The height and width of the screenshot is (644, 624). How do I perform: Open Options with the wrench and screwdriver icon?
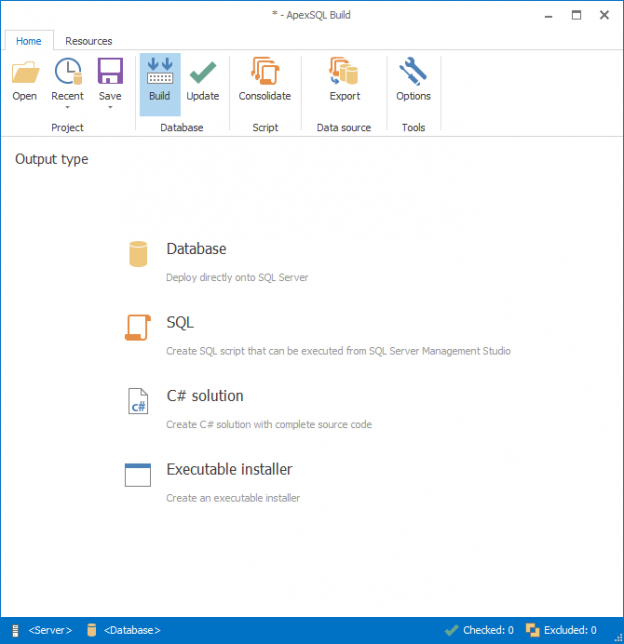(413, 71)
